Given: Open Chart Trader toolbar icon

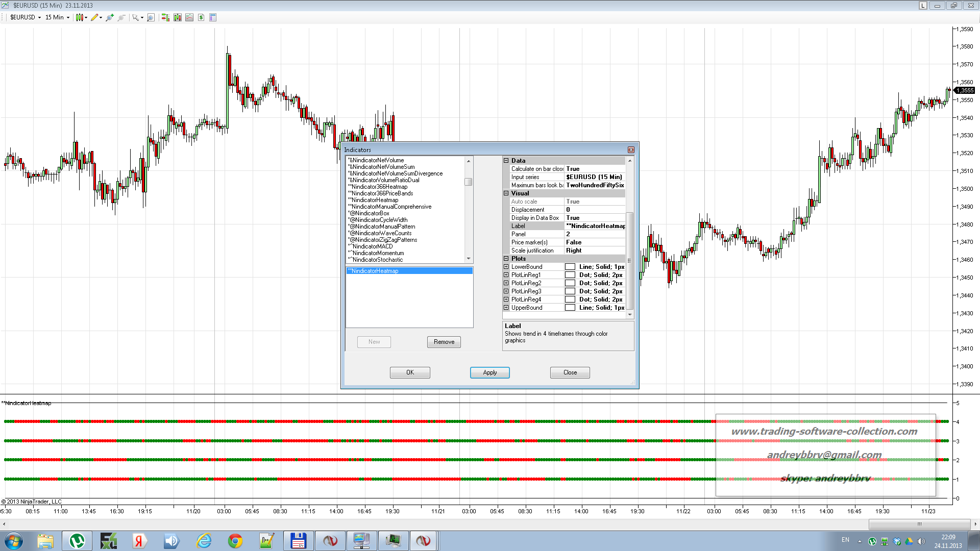Looking at the screenshot, I should (x=165, y=17).
